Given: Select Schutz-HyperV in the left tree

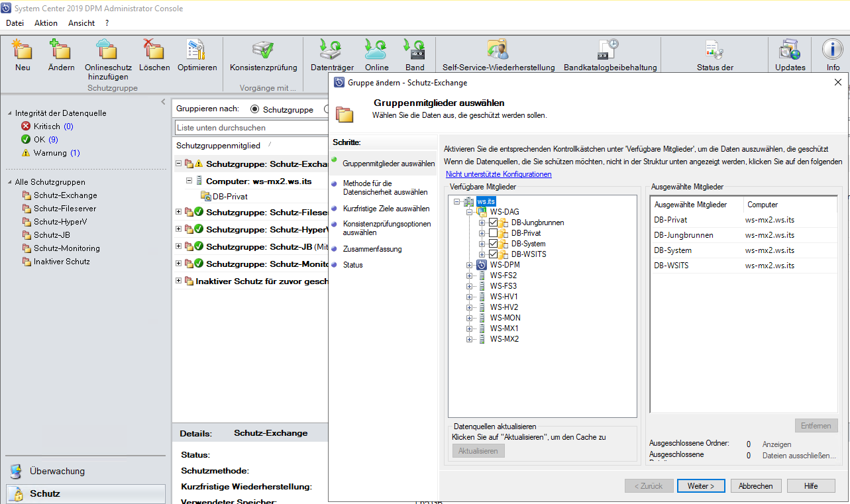Looking at the screenshot, I should [60, 222].
